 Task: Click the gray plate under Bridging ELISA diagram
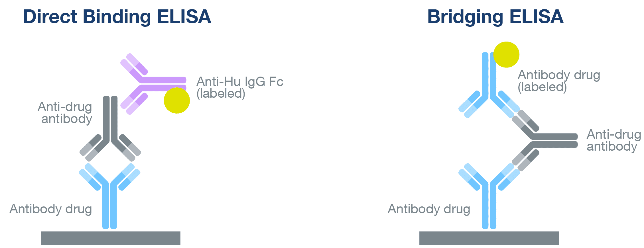point(489,238)
